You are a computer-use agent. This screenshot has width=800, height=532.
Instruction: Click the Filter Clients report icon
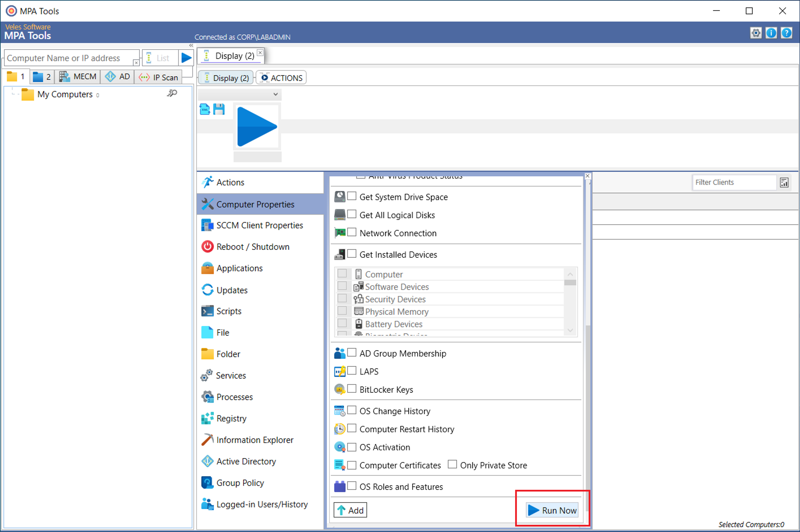pyautogui.click(x=784, y=183)
